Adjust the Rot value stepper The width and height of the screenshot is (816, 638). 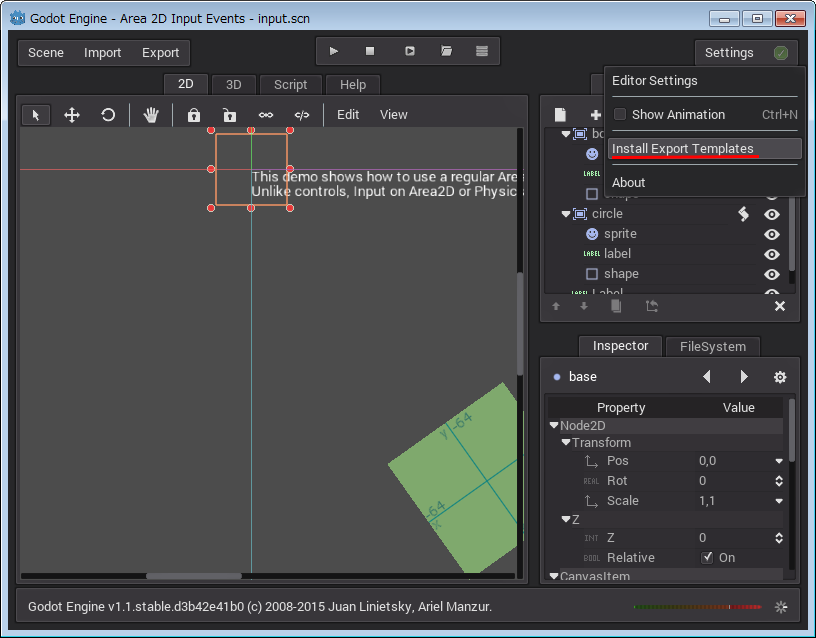pyautogui.click(x=779, y=481)
